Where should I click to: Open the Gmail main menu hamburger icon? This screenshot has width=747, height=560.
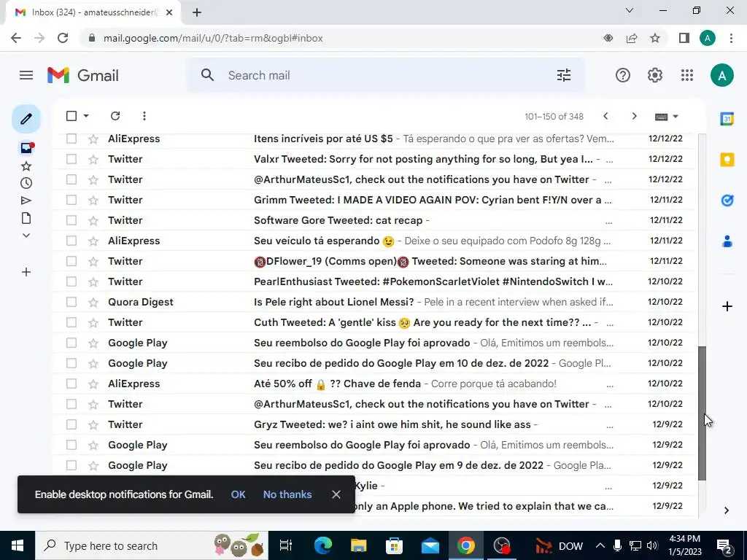[x=26, y=75]
